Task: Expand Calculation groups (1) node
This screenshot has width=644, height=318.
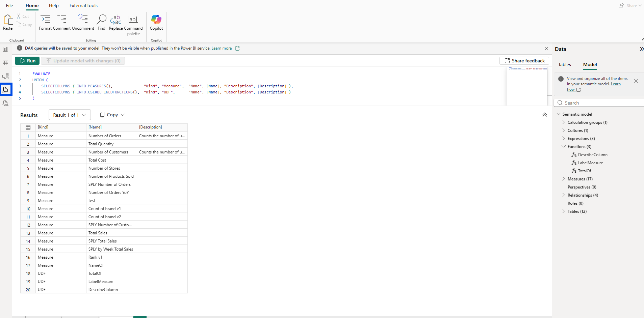Action: pyautogui.click(x=564, y=122)
